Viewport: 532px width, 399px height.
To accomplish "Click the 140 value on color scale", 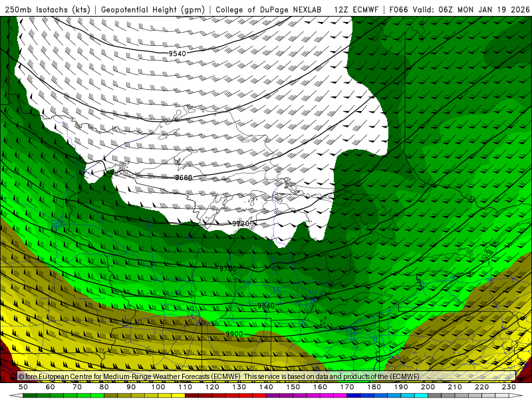I will point(266,387).
